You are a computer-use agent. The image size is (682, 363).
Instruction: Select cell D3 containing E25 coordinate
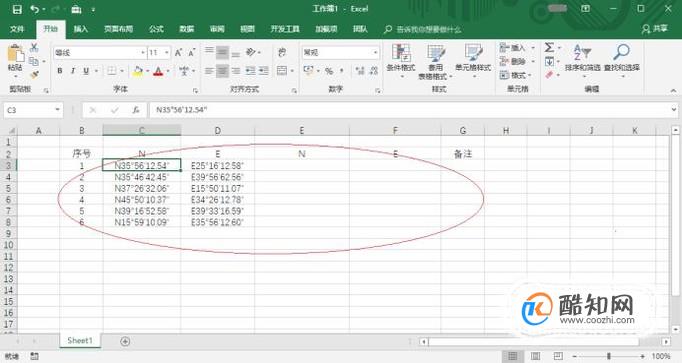coord(217,165)
